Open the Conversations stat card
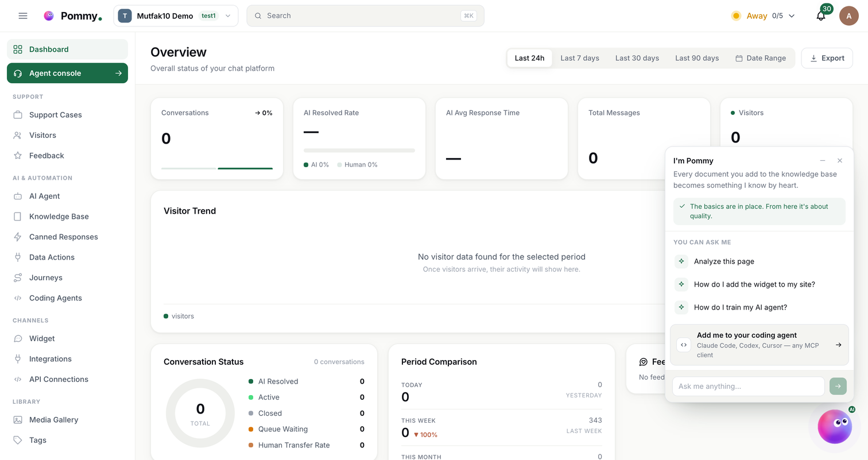Image resolution: width=868 pixels, height=460 pixels. click(217, 138)
